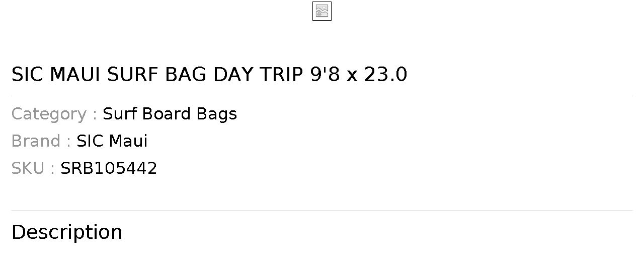Click the 'Brand :' field label
Viewport: 644px width, 255px height.
click(x=41, y=141)
